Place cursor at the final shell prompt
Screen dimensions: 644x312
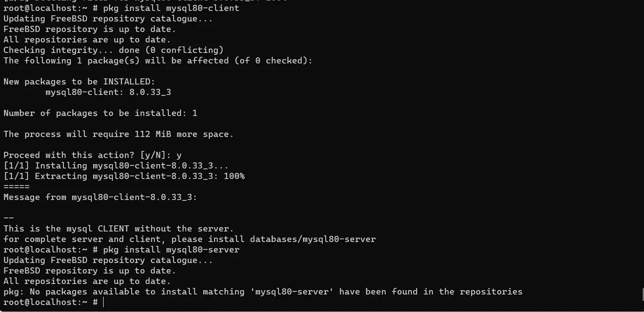[x=104, y=302]
